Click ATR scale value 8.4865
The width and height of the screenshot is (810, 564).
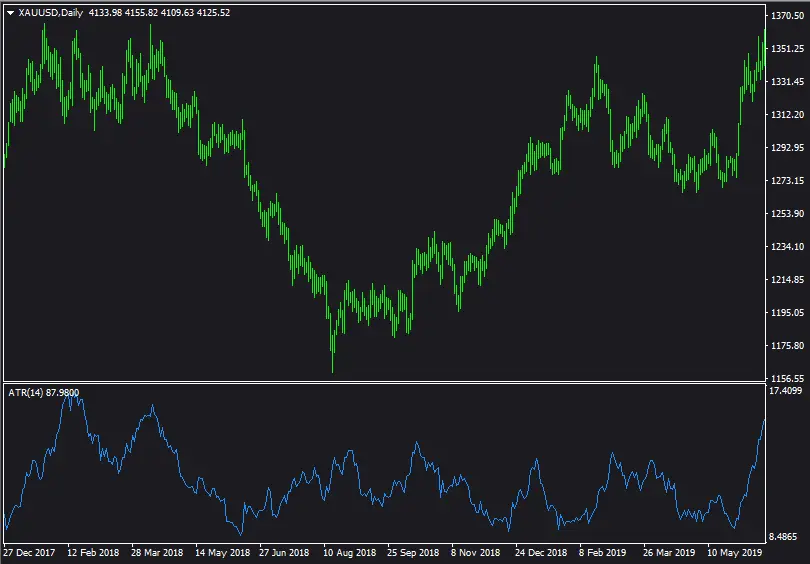[783, 537]
